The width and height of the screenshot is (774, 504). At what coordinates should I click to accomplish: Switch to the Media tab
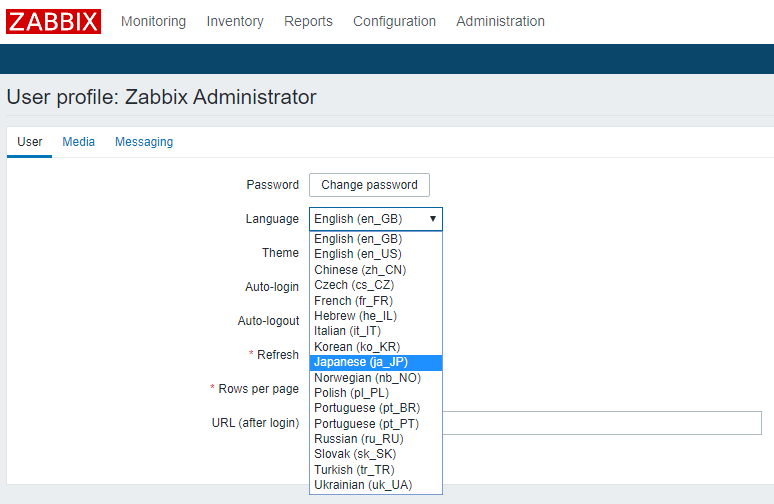point(79,142)
